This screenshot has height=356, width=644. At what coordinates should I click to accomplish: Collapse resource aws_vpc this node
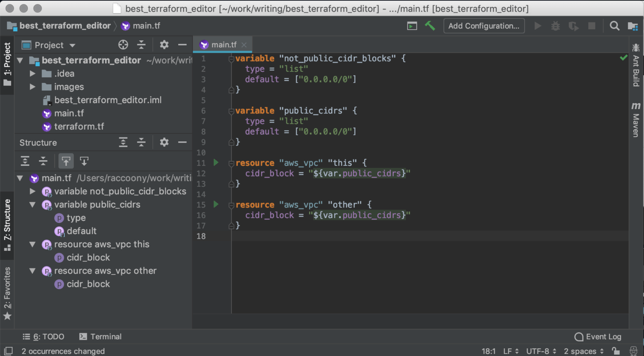[32, 244]
